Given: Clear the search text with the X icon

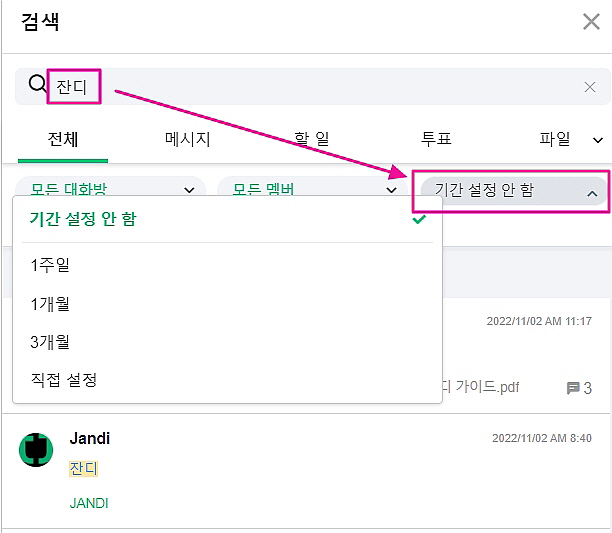Looking at the screenshot, I should 590,87.
